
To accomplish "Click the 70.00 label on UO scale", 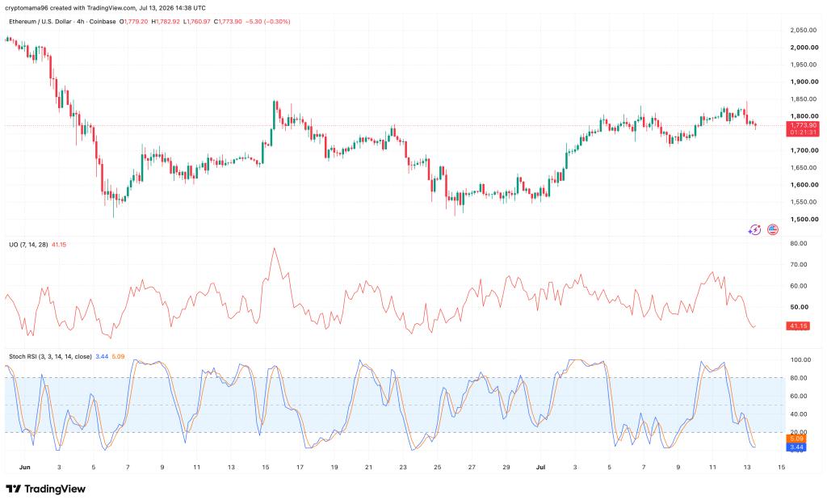I will pyautogui.click(x=799, y=265).
